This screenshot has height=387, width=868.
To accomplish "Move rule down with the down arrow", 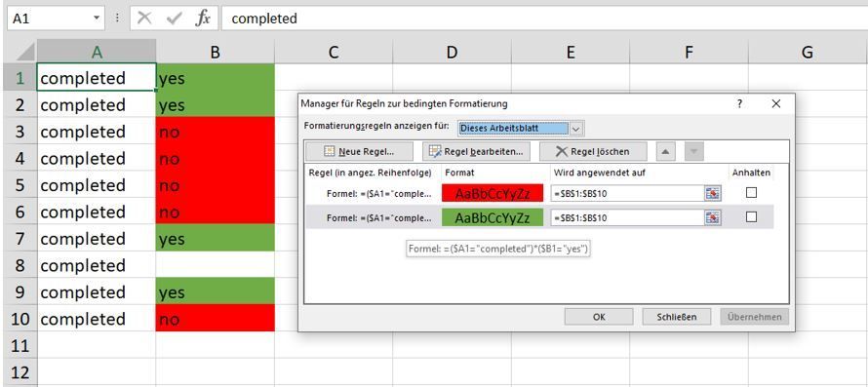I will pyautogui.click(x=694, y=151).
